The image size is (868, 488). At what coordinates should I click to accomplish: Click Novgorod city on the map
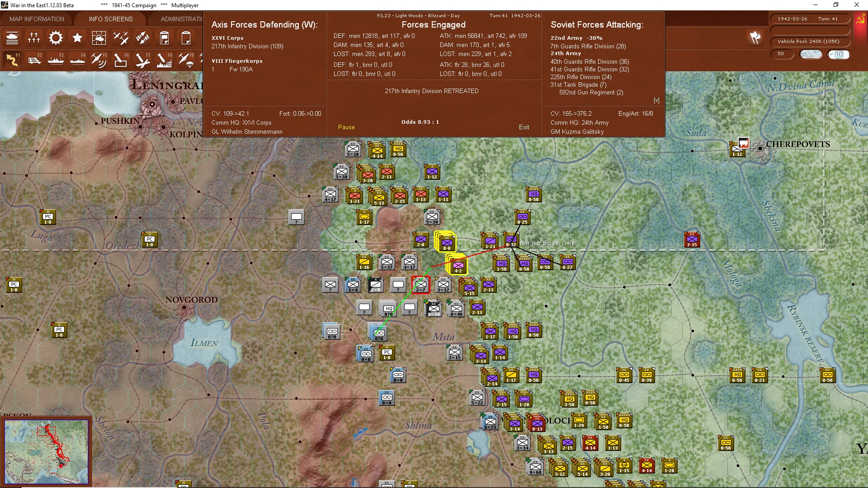click(184, 308)
